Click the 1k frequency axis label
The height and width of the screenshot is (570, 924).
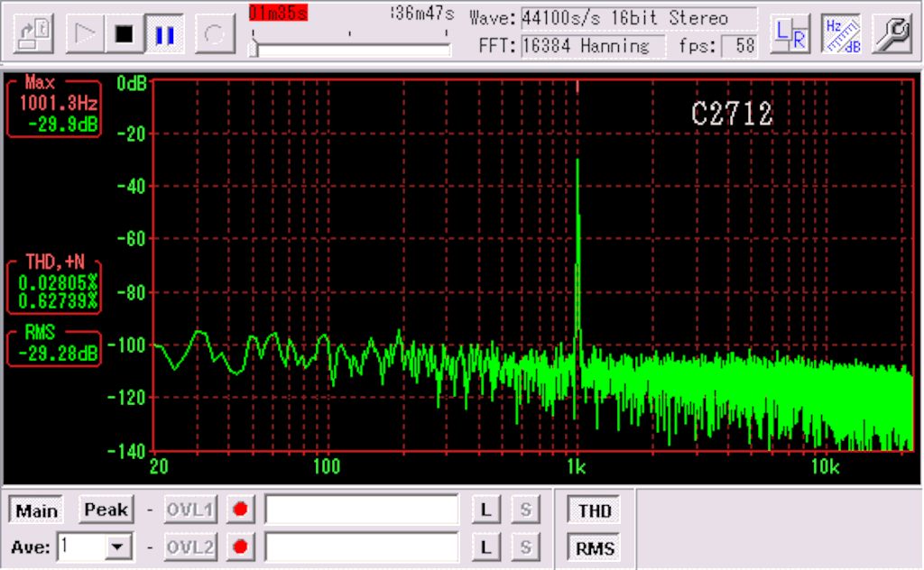coord(577,467)
